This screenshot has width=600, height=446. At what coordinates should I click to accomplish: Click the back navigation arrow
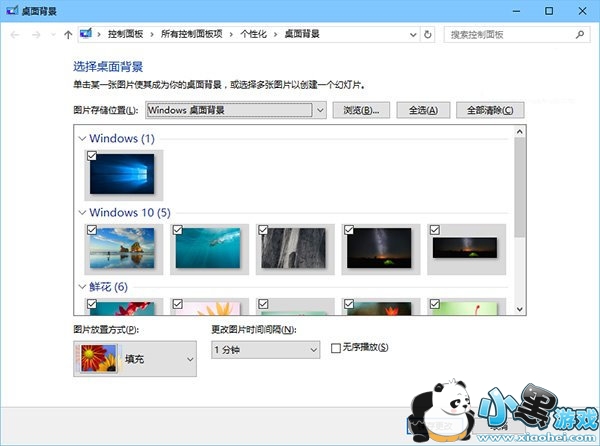15,34
